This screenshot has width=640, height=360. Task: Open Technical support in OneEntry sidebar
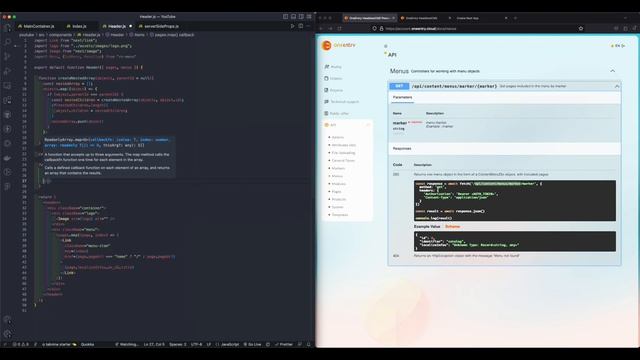[342, 102]
